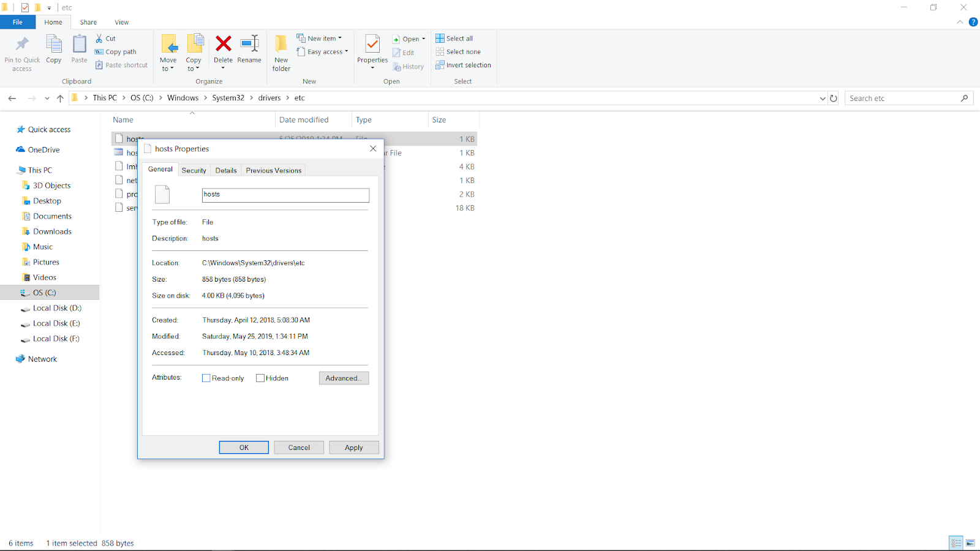Click the search magnifier icon
Viewport: 980px width, 551px height.
tap(965, 98)
